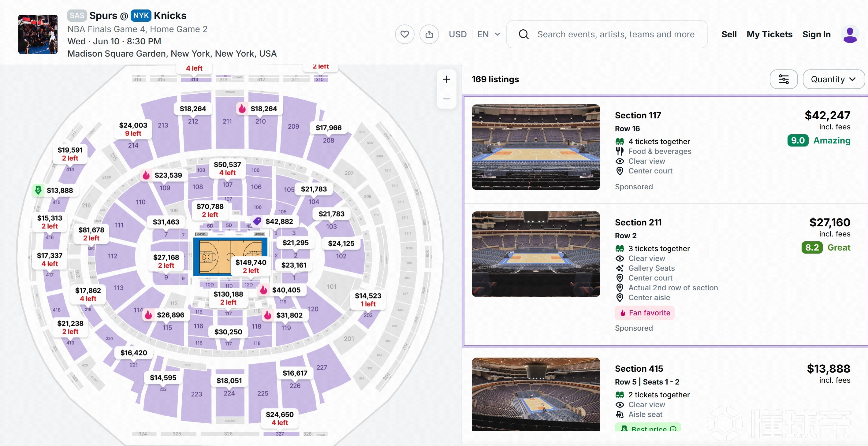Click the Sign In link
Screen dimensions: 868x446
(x=816, y=34)
